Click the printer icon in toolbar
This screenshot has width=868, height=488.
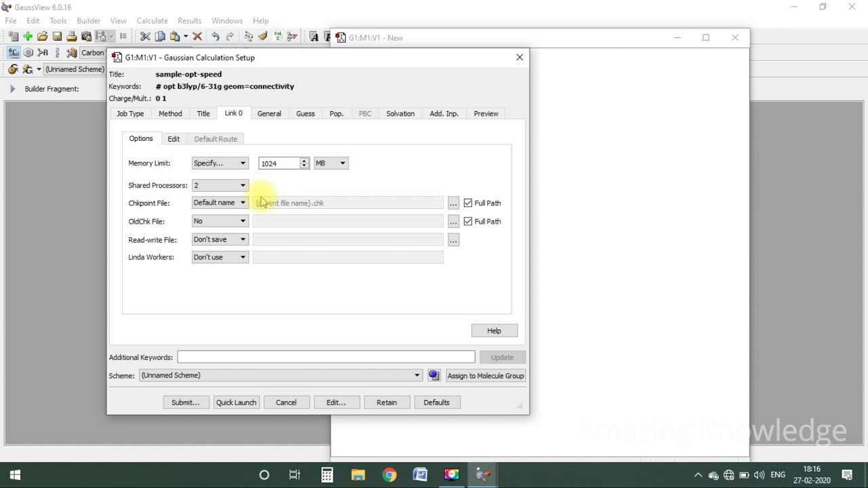71,37
